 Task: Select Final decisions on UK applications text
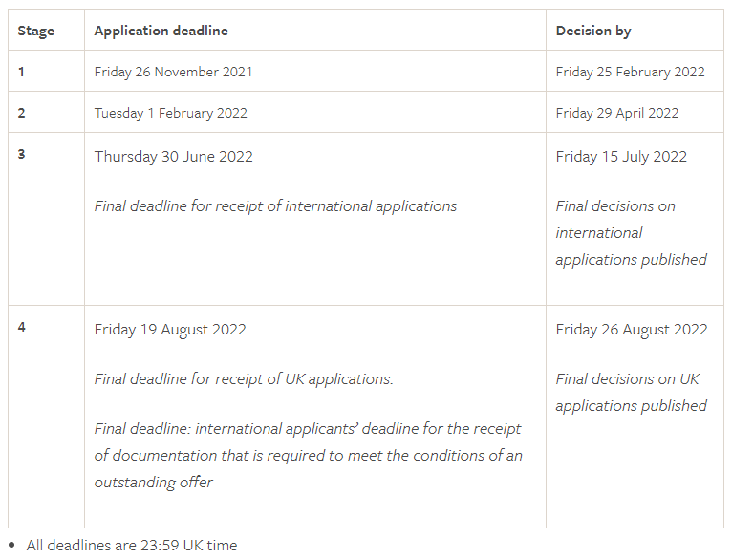(x=631, y=393)
